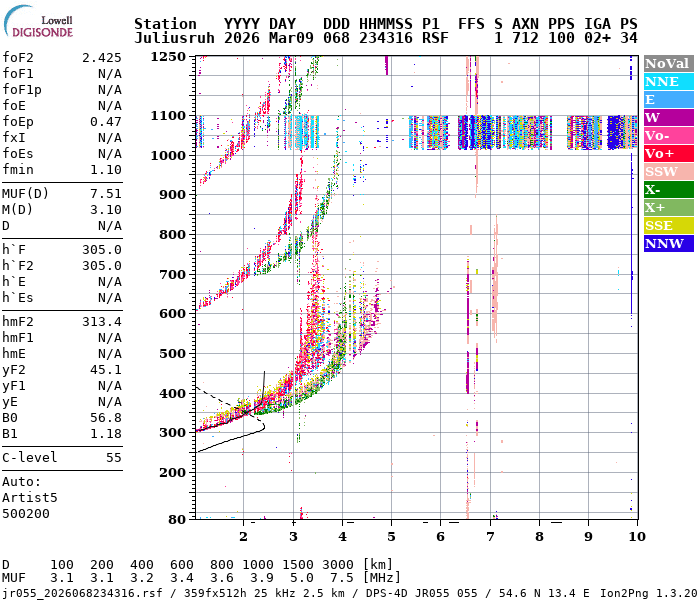Click the NNE cyan legend swatch
The width and height of the screenshot is (700, 600).
667,81
